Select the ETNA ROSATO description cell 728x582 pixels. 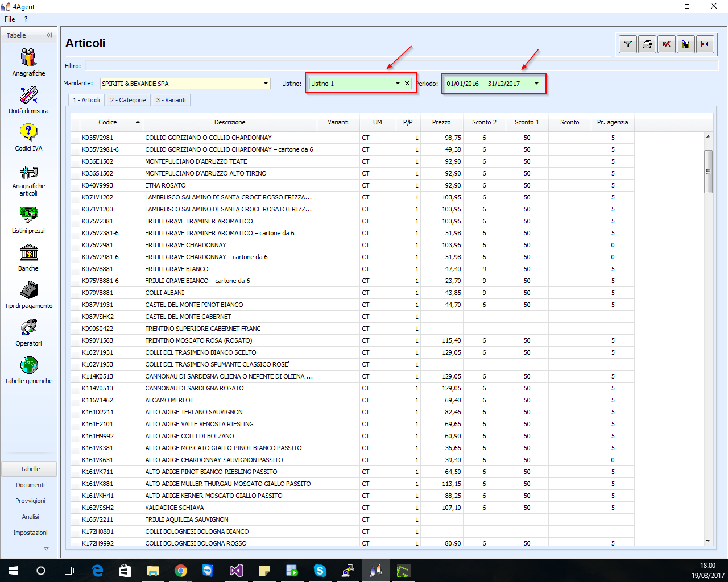[x=230, y=185]
